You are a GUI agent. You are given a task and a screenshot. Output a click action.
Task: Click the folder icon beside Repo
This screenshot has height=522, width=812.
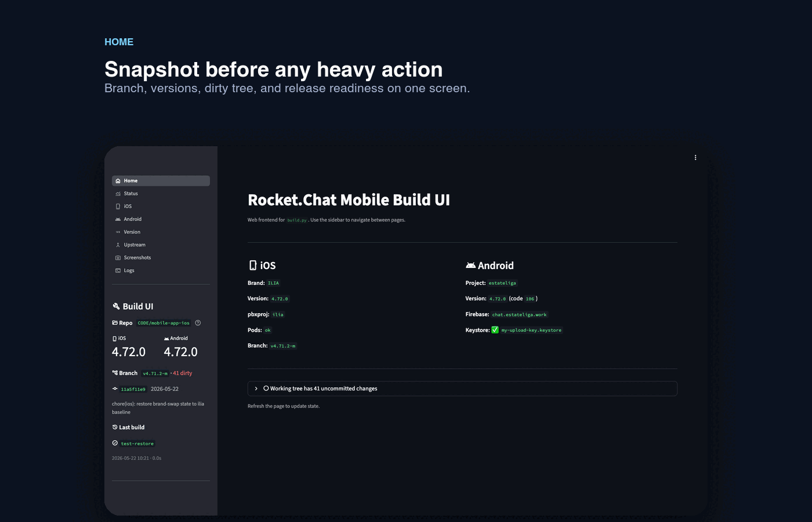(x=115, y=323)
